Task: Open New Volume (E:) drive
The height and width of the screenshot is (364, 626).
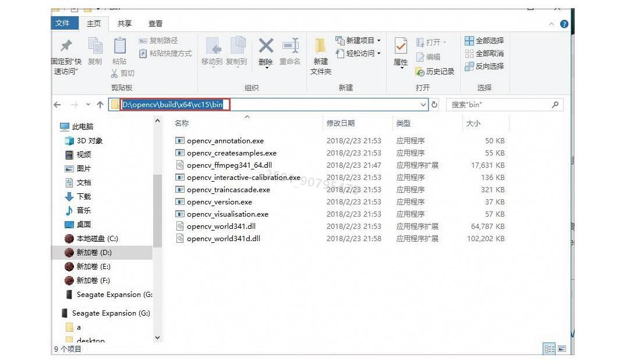Action: click(87, 267)
